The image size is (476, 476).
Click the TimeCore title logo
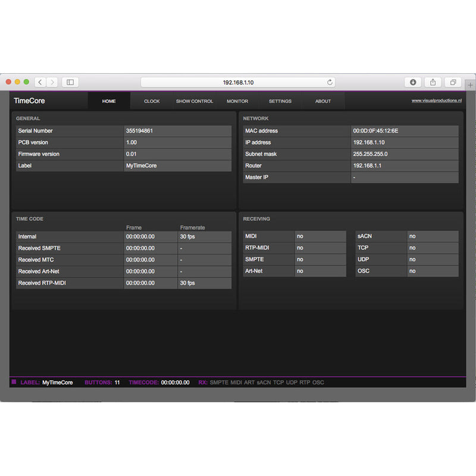(29, 101)
